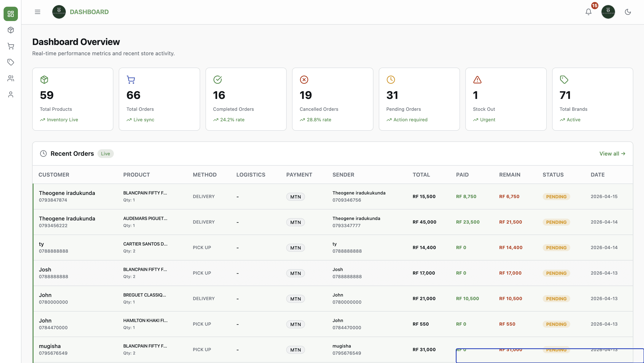The height and width of the screenshot is (363, 644).
Task: Click the Cancelled Orders red X icon
Action: pos(304,79)
